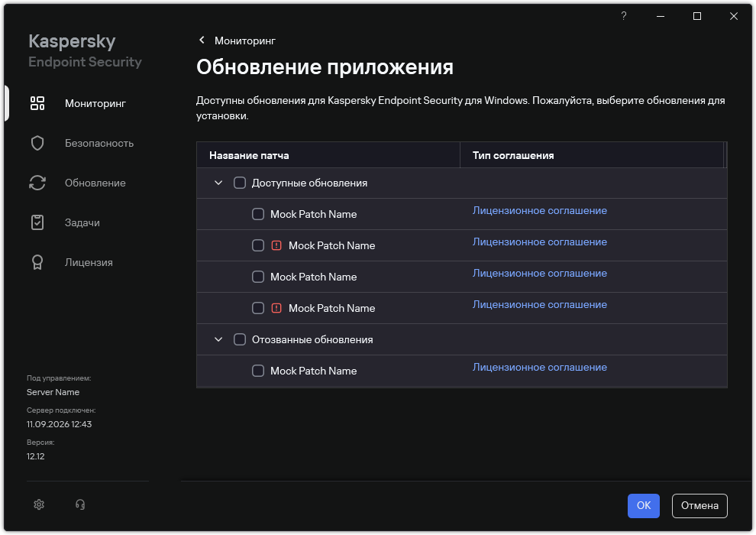The width and height of the screenshot is (756, 535).
Task: Open the Мониторинг dashboard icon in sidebar
Action: 37,103
